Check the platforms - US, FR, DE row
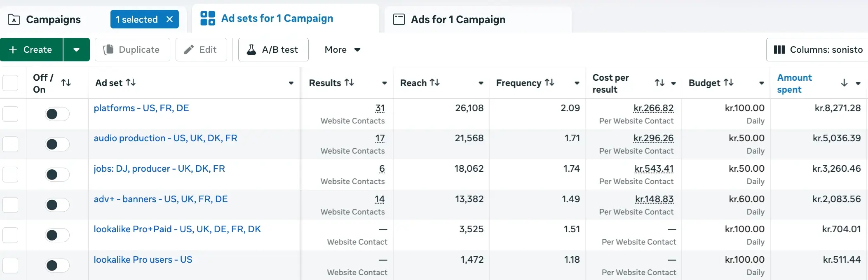This screenshot has height=280, width=868. tap(10, 114)
